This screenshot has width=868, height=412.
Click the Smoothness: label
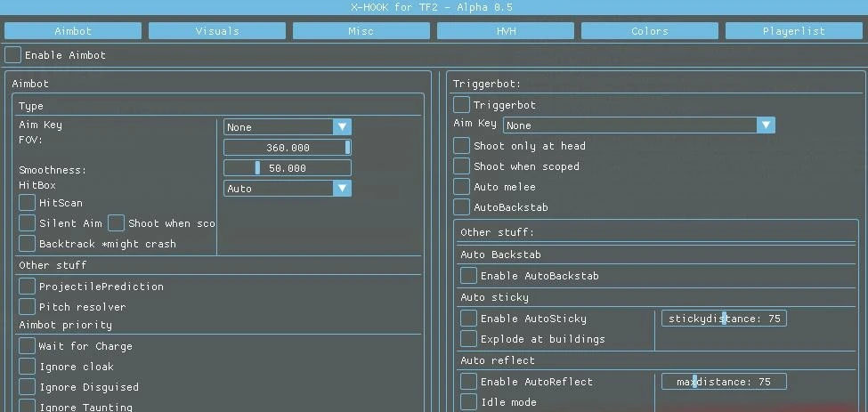[x=53, y=170]
